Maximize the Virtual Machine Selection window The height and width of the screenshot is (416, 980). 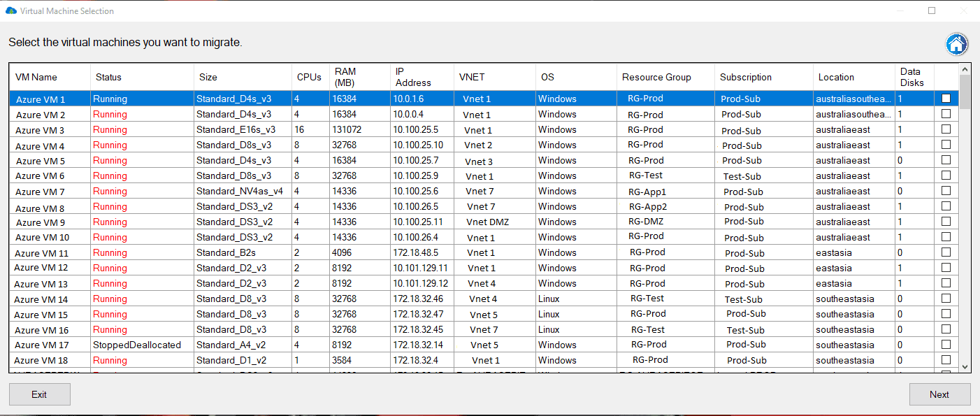932,10
